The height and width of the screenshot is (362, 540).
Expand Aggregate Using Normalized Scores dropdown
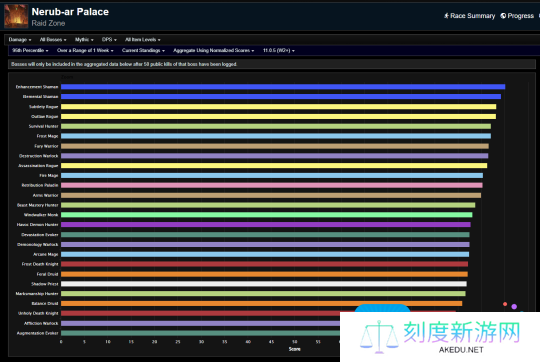point(214,50)
